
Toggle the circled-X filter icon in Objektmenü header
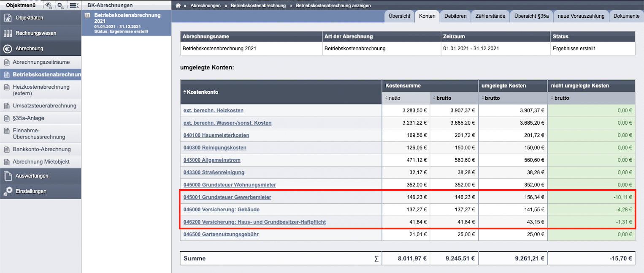(x=61, y=5)
